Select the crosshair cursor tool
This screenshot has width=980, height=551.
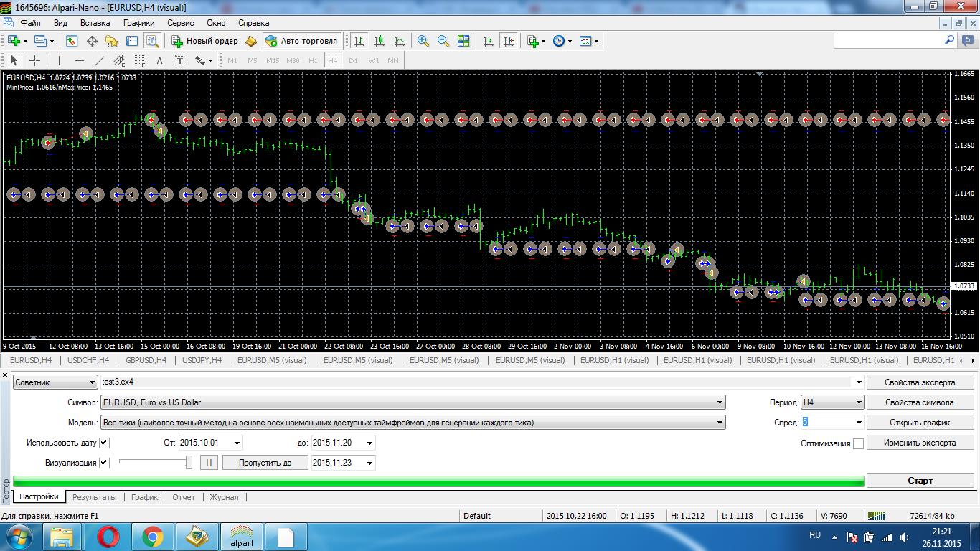pyautogui.click(x=34, y=60)
